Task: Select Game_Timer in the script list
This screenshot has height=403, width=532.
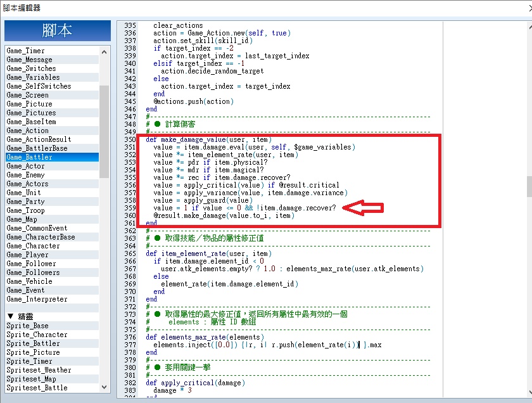Action: (52, 51)
